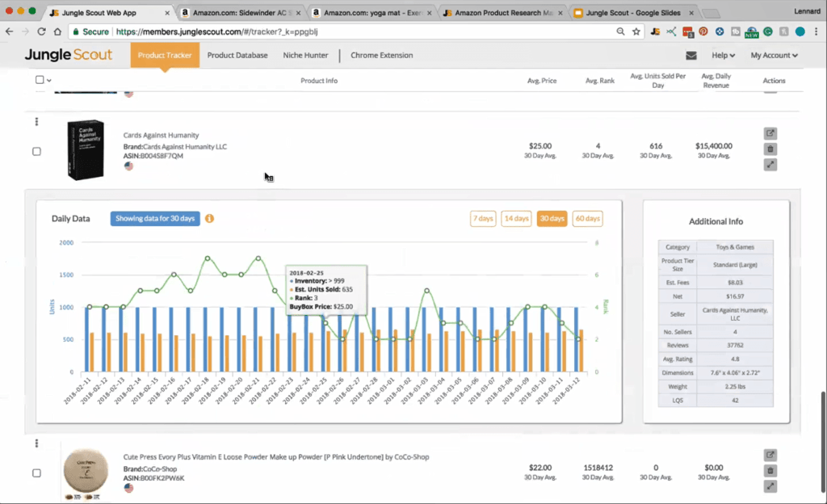Click Showing data for 30 days badge
The height and width of the screenshot is (504, 827).
pyautogui.click(x=155, y=218)
